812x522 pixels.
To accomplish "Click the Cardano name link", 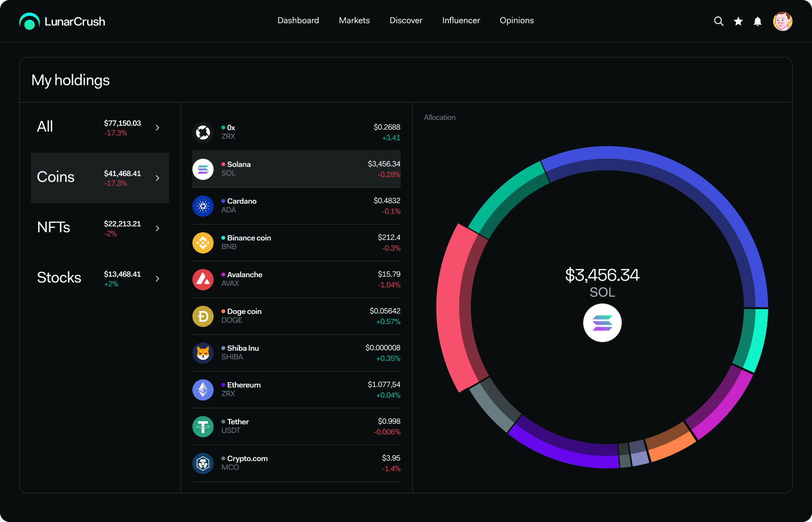I will (242, 201).
